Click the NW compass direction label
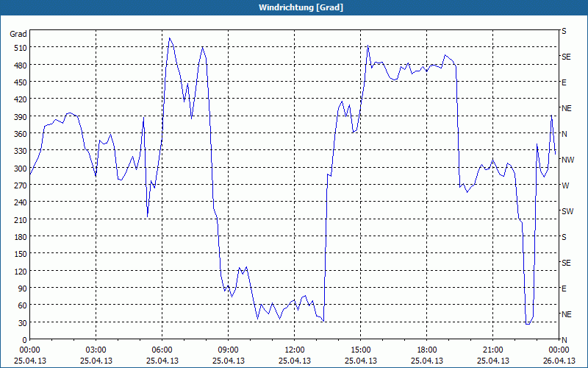 567,160
